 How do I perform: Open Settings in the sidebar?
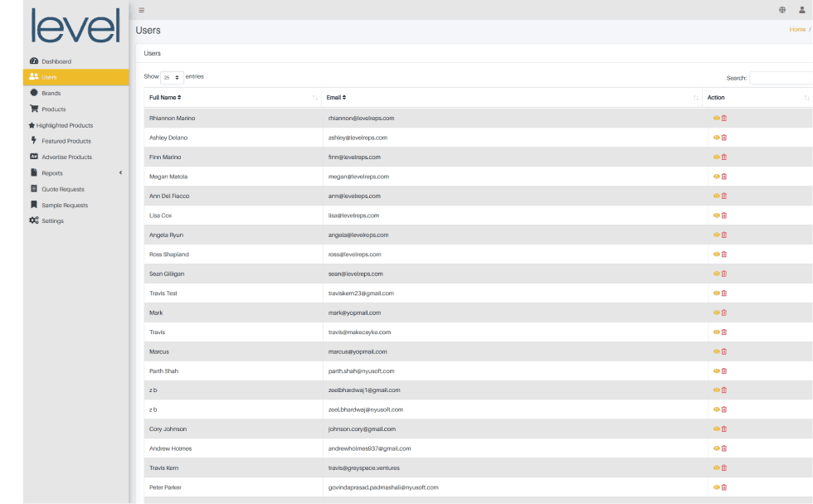52,220
